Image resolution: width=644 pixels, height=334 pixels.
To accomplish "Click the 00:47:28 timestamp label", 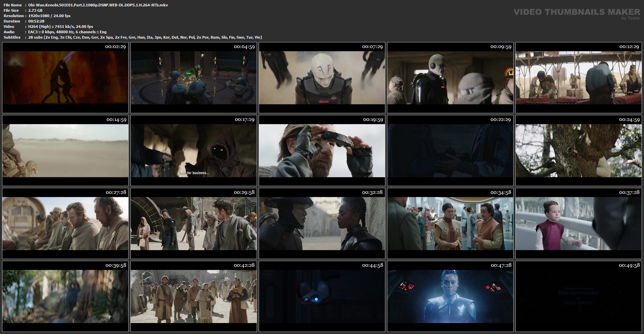I will [501, 265].
